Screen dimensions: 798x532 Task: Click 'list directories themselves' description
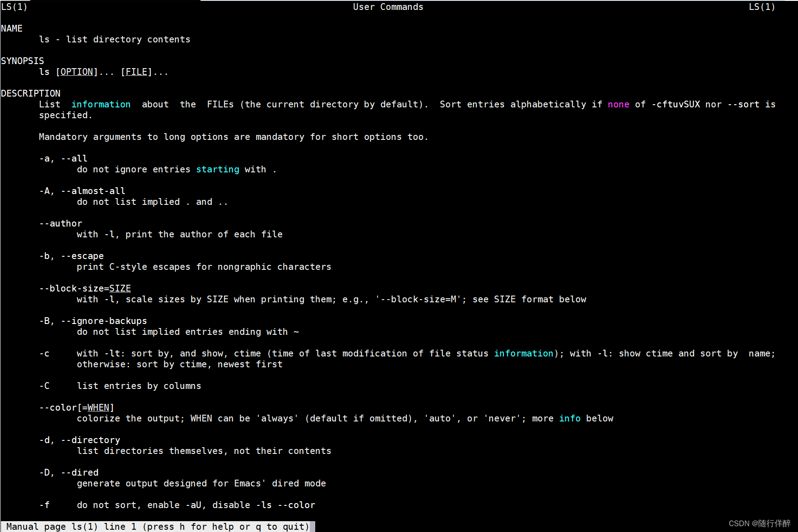coord(204,451)
